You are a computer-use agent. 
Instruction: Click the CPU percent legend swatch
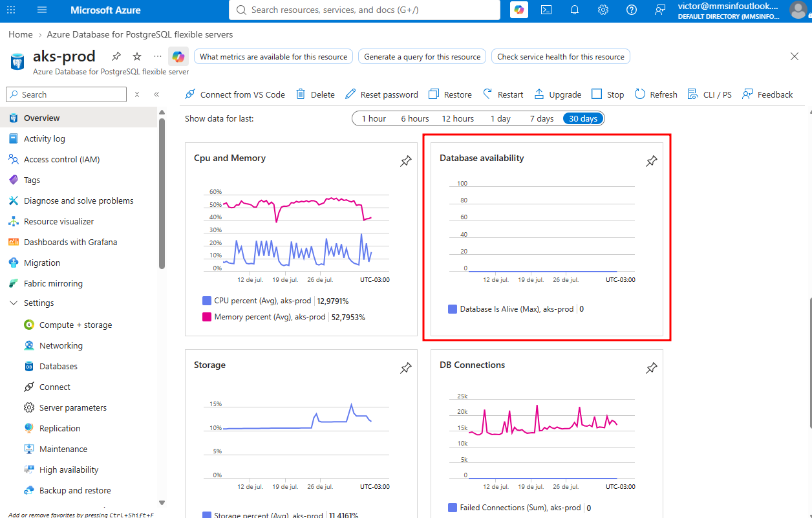coord(207,301)
